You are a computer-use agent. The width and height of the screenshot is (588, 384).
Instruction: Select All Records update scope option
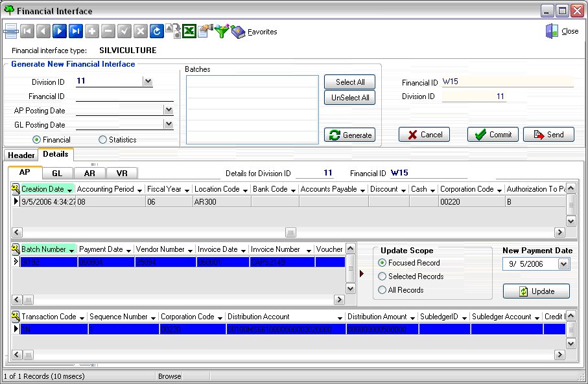click(x=382, y=290)
